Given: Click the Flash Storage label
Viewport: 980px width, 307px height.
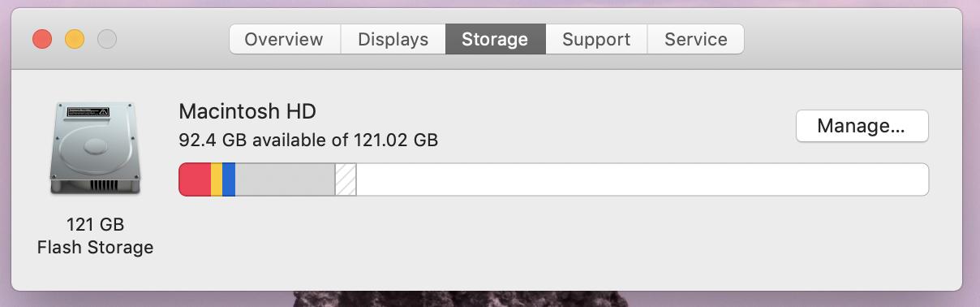Looking at the screenshot, I should 96,247.
